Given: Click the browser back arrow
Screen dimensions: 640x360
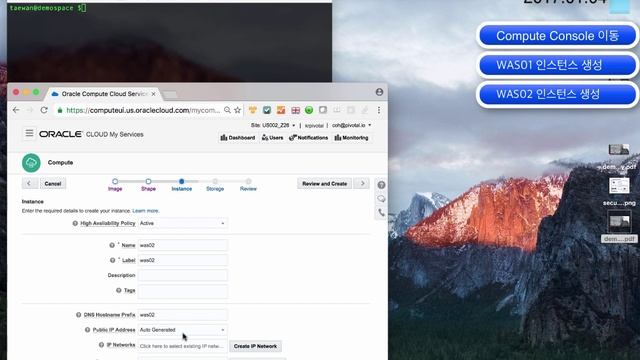Looking at the screenshot, I should pyautogui.click(x=16, y=110).
